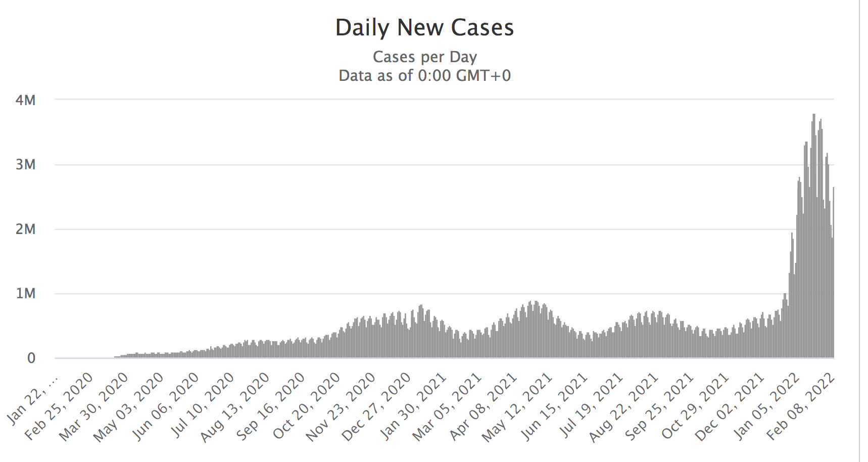Image resolution: width=868 pixels, height=462 pixels.
Task: Select the 4M y-axis label
Action: (26, 100)
